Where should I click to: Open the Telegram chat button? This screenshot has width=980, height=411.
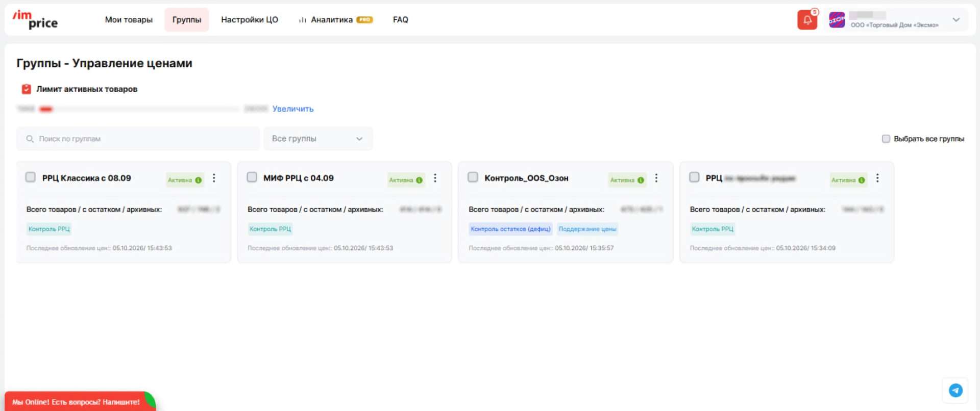[955, 390]
